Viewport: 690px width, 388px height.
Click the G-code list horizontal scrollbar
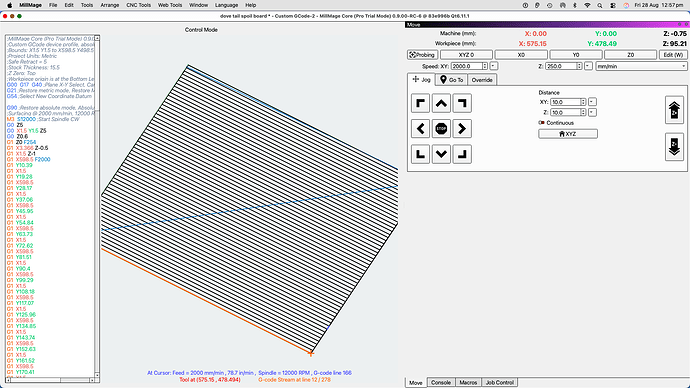50,380
